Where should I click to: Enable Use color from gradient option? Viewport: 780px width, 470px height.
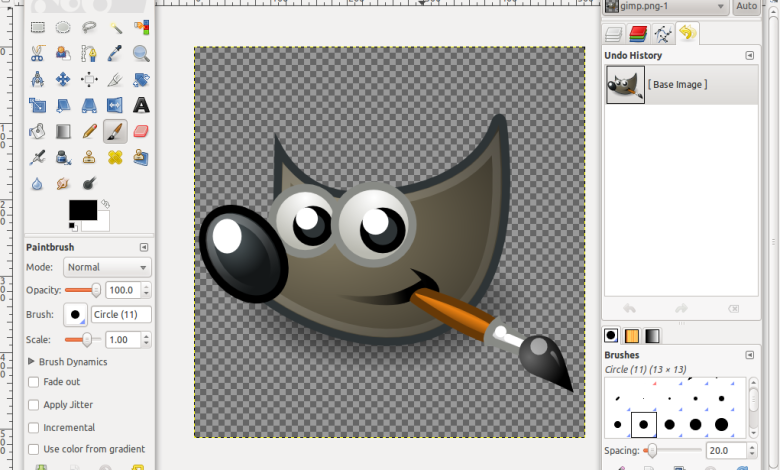click(34, 449)
